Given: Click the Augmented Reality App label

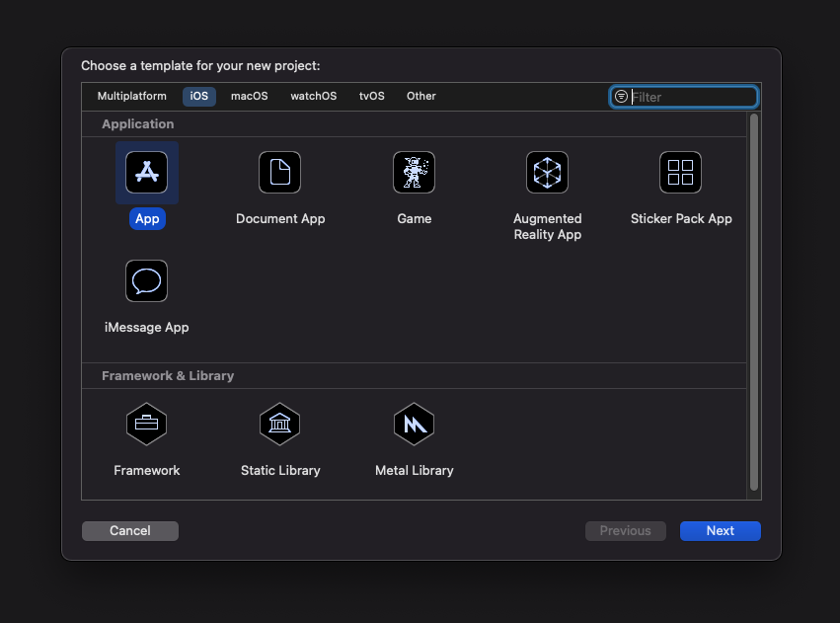Looking at the screenshot, I should click(x=547, y=227).
